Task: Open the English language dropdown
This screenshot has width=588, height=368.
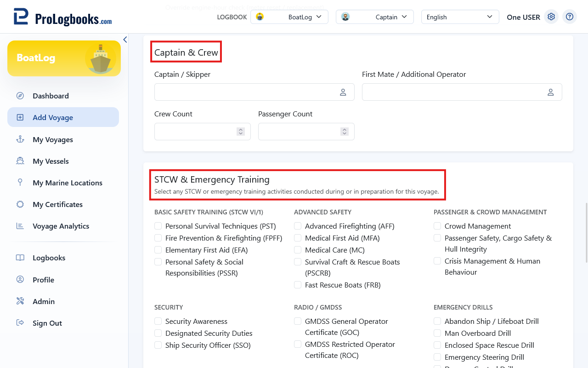Action: 460,17
